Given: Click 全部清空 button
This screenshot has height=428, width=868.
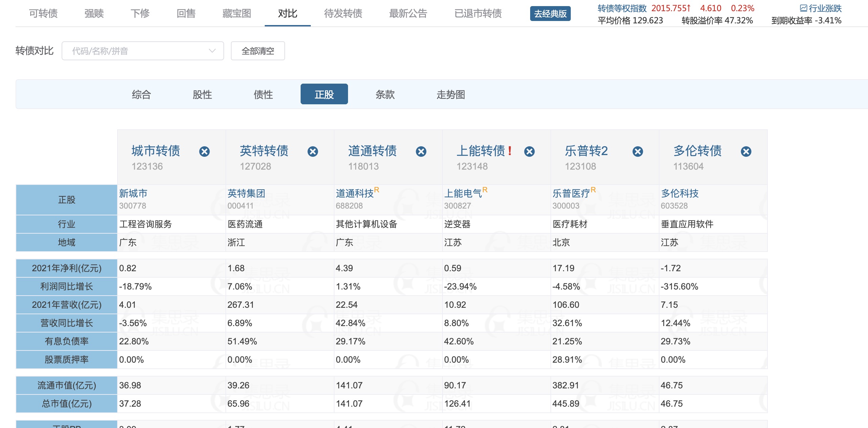Looking at the screenshot, I should 258,51.
